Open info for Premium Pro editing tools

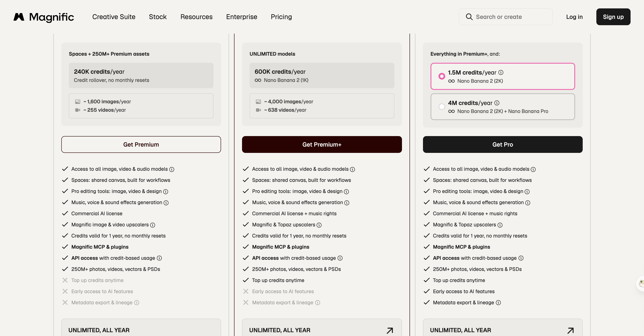pyautogui.click(x=165, y=192)
